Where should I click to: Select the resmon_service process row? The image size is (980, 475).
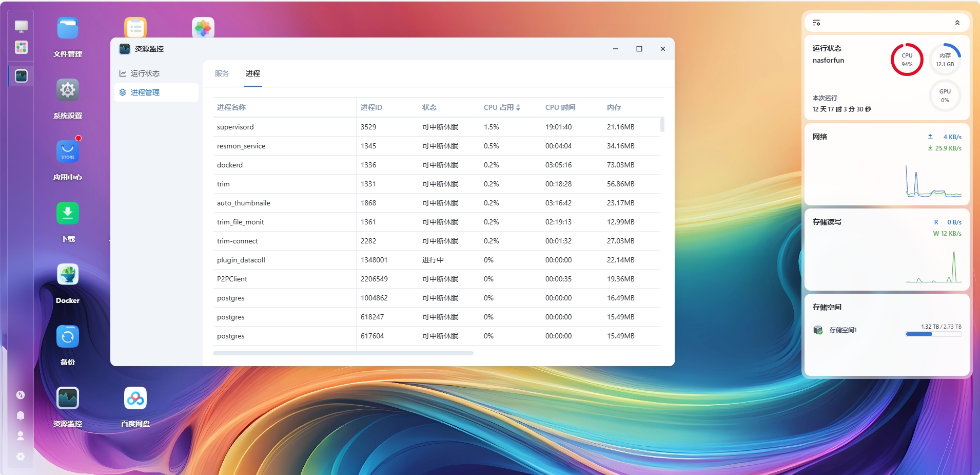tap(437, 146)
